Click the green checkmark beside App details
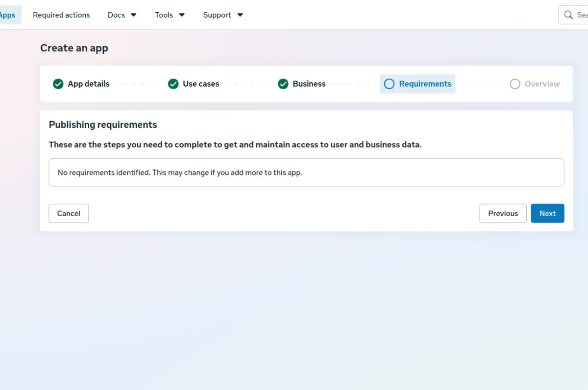588x390 pixels. point(58,84)
